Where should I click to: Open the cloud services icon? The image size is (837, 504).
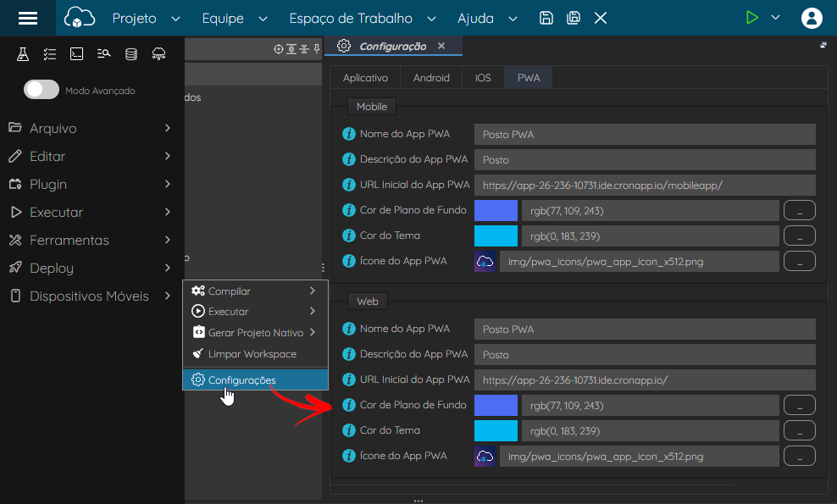pyautogui.click(x=158, y=54)
